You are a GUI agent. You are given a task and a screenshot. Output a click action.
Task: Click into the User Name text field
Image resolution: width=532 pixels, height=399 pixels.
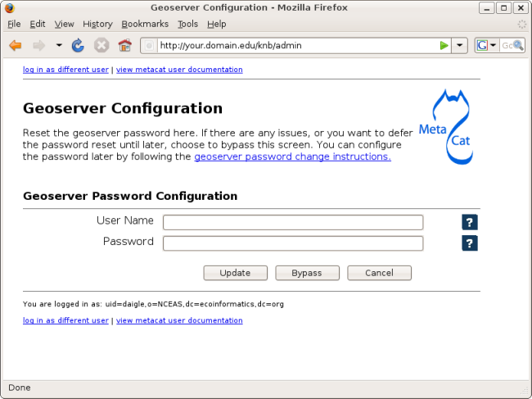[x=293, y=222]
